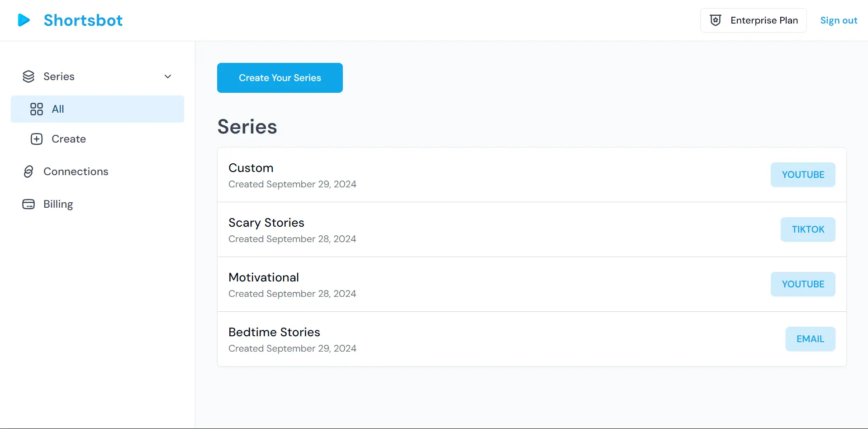Click the All grid icon in sidebar
The image size is (868, 429).
pos(37,109)
